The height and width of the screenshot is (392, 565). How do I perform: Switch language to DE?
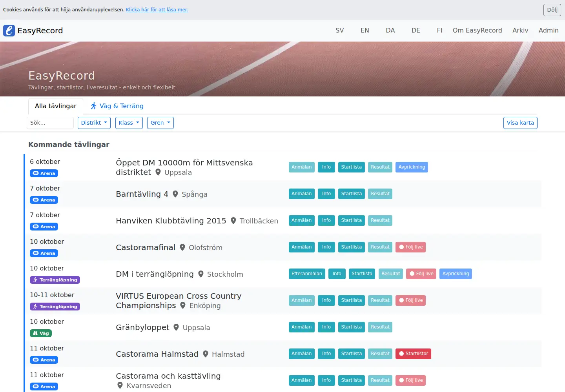click(416, 31)
